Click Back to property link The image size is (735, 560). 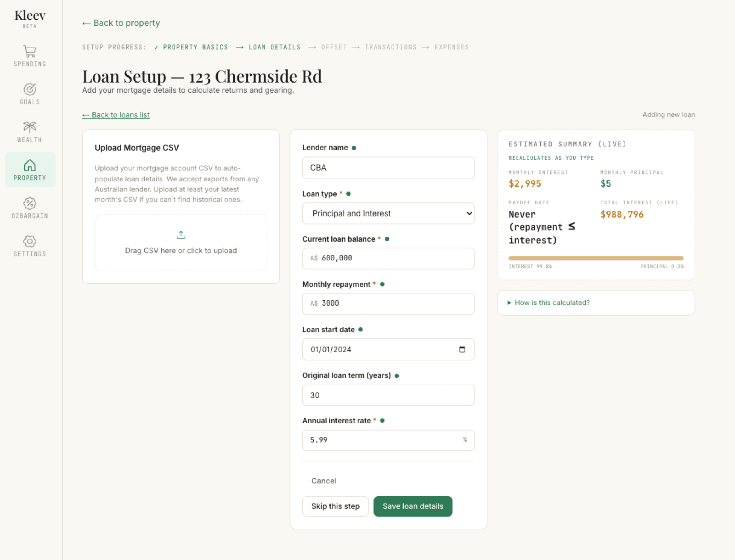(x=121, y=23)
